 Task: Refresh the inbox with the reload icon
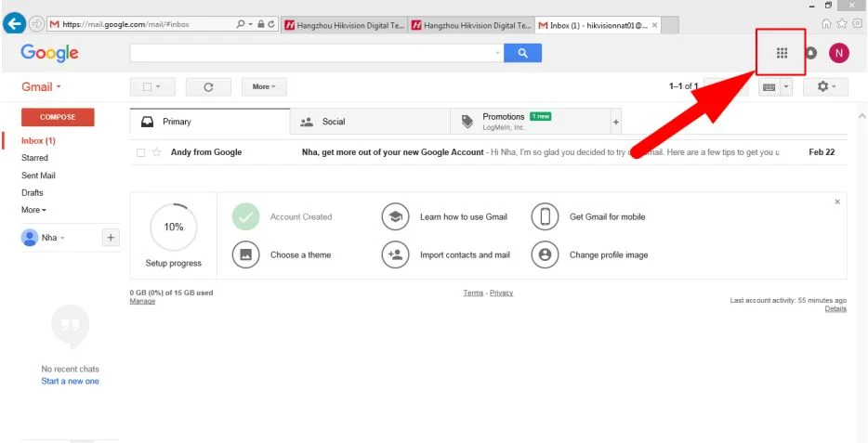point(208,86)
